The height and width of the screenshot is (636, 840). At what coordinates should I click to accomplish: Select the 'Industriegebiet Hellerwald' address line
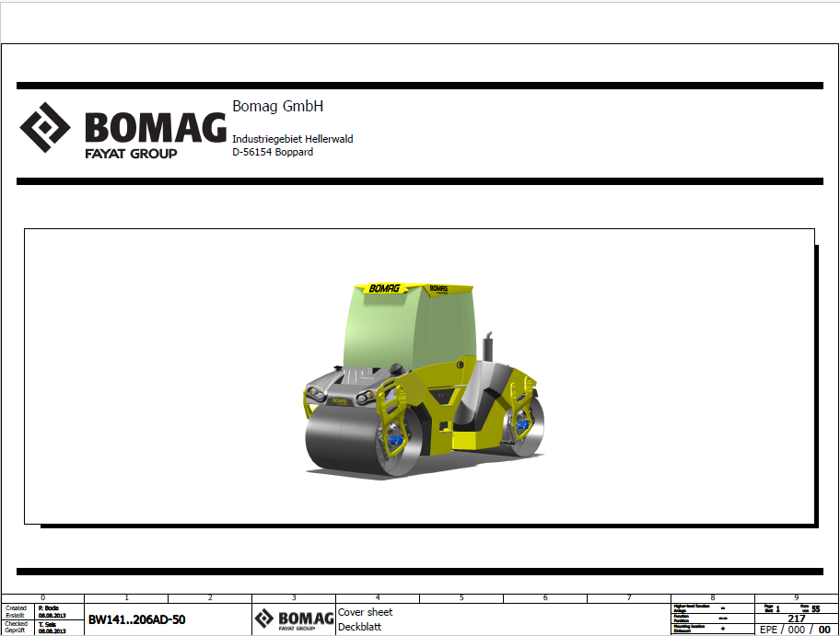click(293, 139)
